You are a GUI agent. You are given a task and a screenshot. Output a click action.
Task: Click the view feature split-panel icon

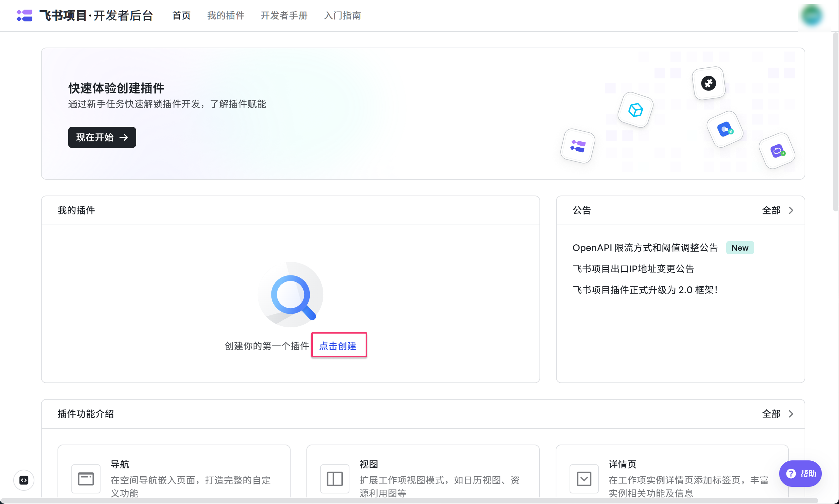coord(335,479)
